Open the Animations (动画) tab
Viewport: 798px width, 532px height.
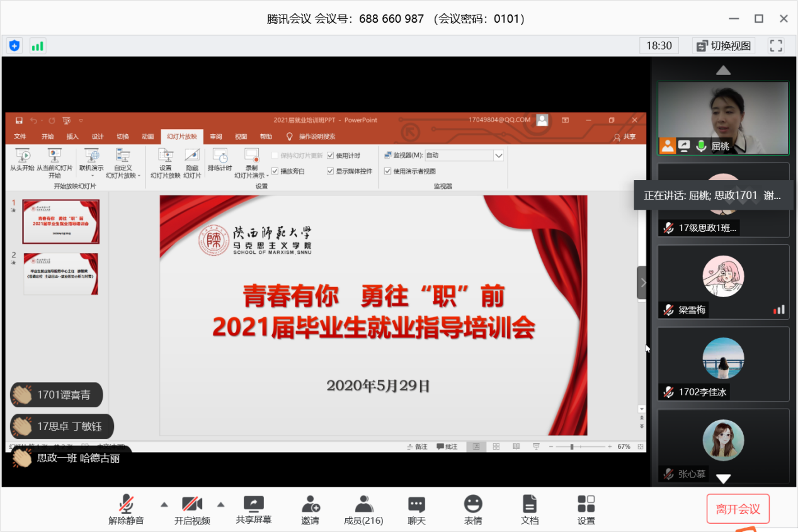pos(147,137)
